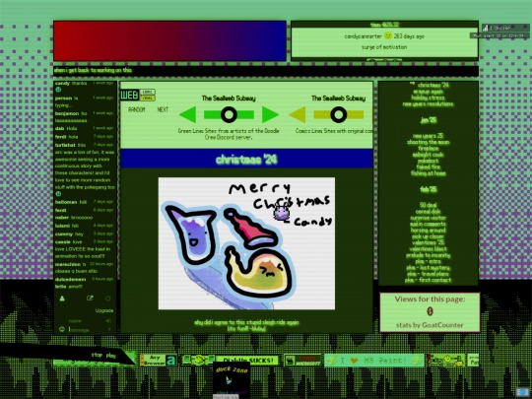Click 'stats by GoatCounter' link
The image size is (532, 399).
pos(430,325)
